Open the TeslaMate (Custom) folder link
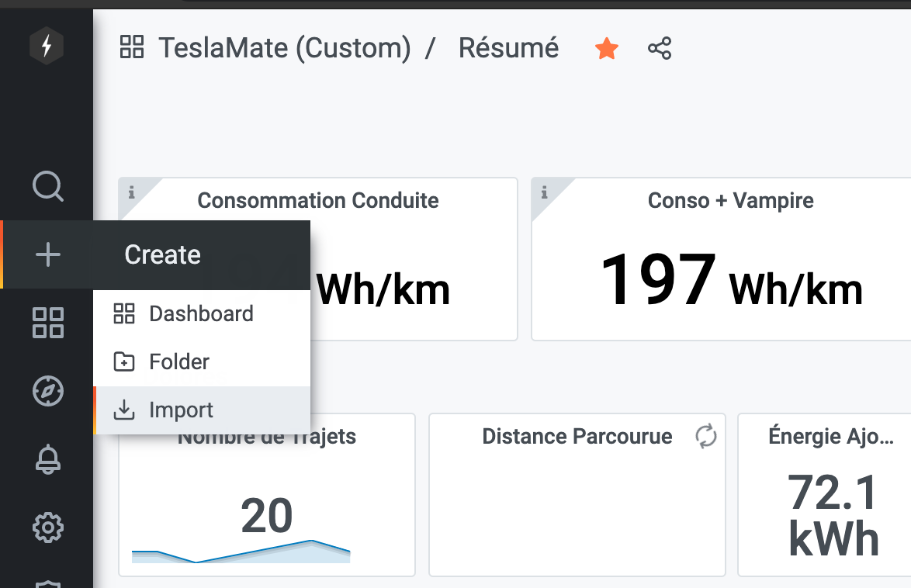 click(x=285, y=47)
